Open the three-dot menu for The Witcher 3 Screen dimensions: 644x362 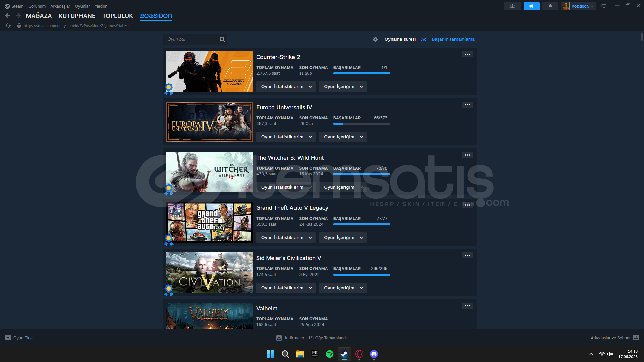pos(467,155)
